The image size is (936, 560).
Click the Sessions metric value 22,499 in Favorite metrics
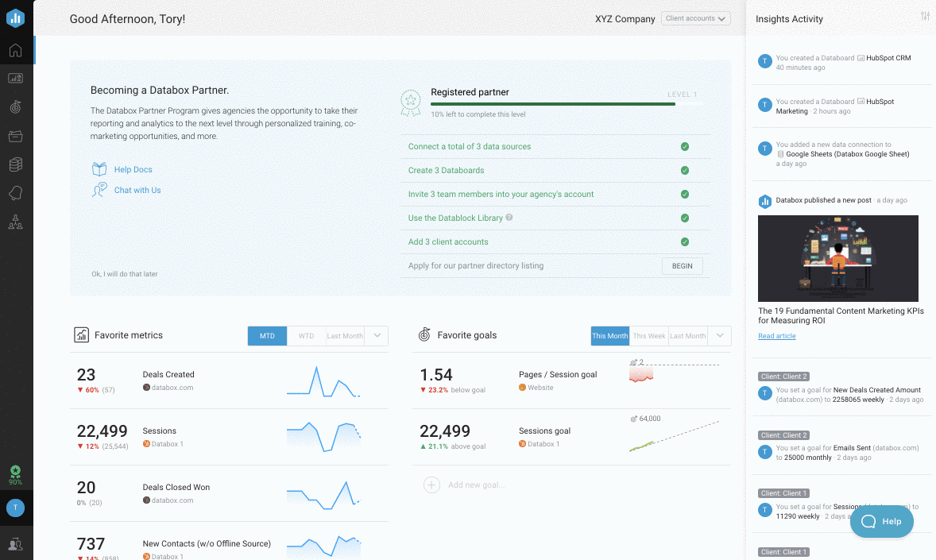tap(102, 431)
